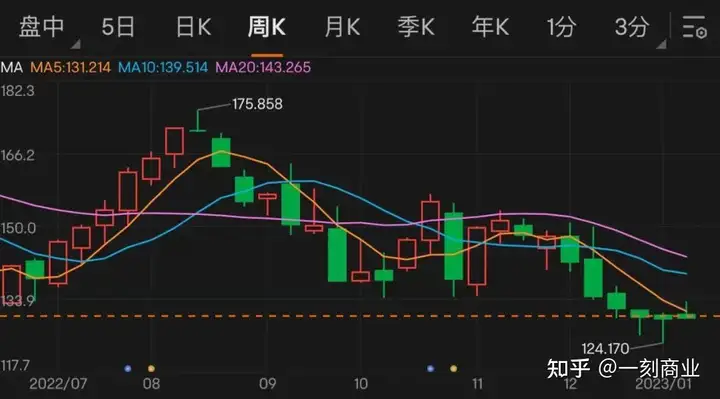This screenshot has width=720, height=399.
Task: Click the yellow event dot near 11
Action: [x=454, y=368]
